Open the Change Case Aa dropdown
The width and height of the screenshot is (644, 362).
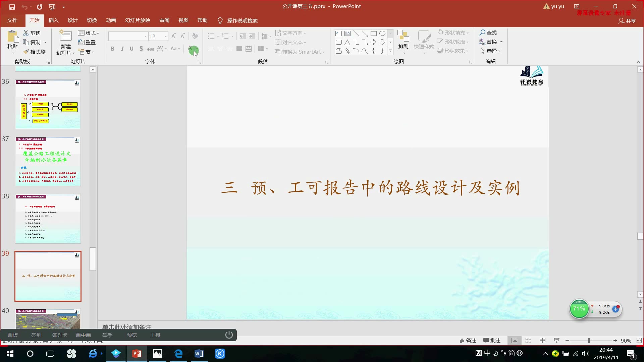tap(175, 49)
